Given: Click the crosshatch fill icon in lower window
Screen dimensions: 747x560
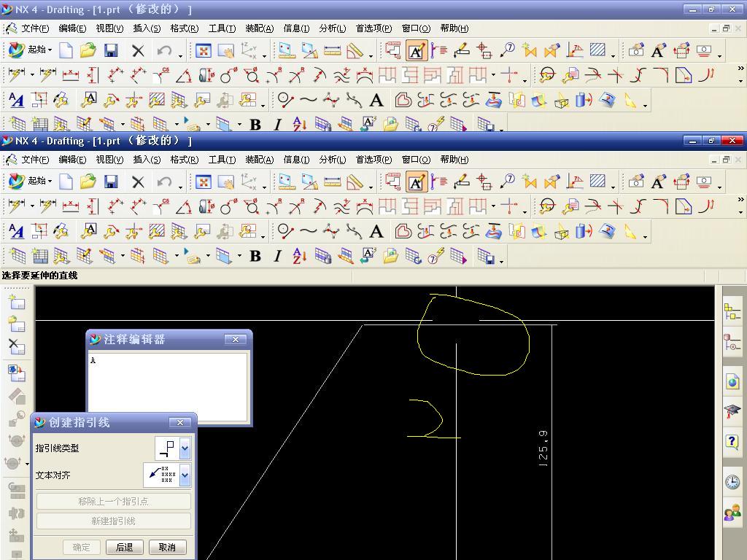Looking at the screenshot, I should click(597, 181).
